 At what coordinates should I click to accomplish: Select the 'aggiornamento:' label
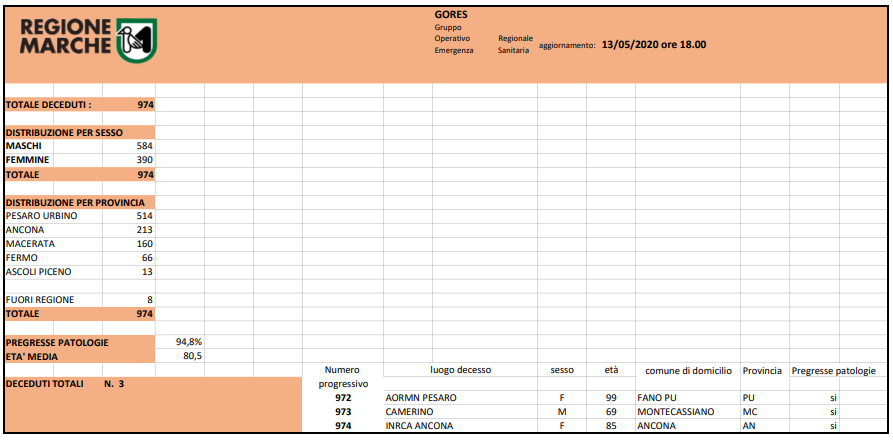pyautogui.click(x=567, y=45)
